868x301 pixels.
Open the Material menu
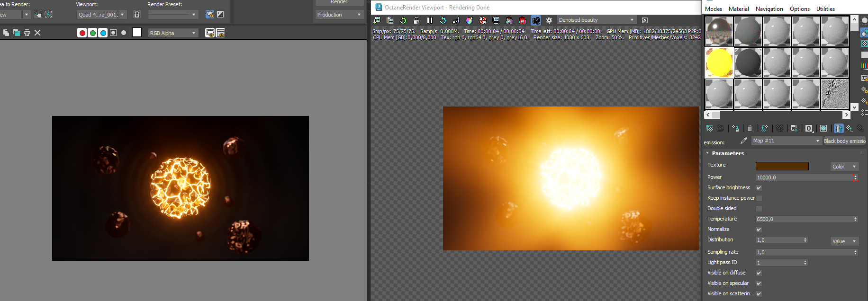(x=739, y=9)
